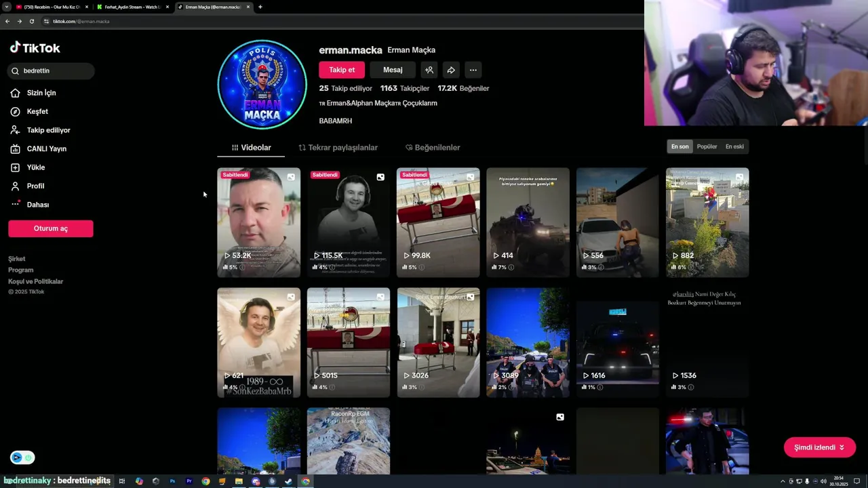Click the site info icon in address bar

(x=46, y=21)
